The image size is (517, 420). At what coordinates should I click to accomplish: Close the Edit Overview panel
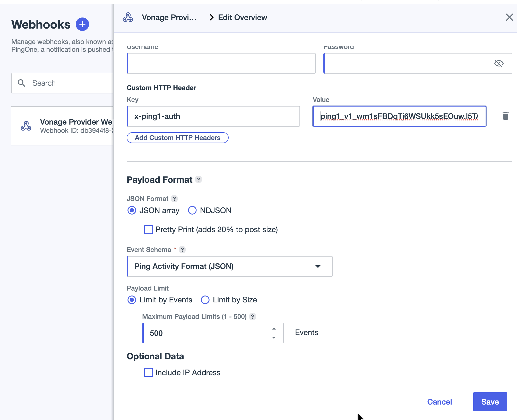click(x=509, y=17)
